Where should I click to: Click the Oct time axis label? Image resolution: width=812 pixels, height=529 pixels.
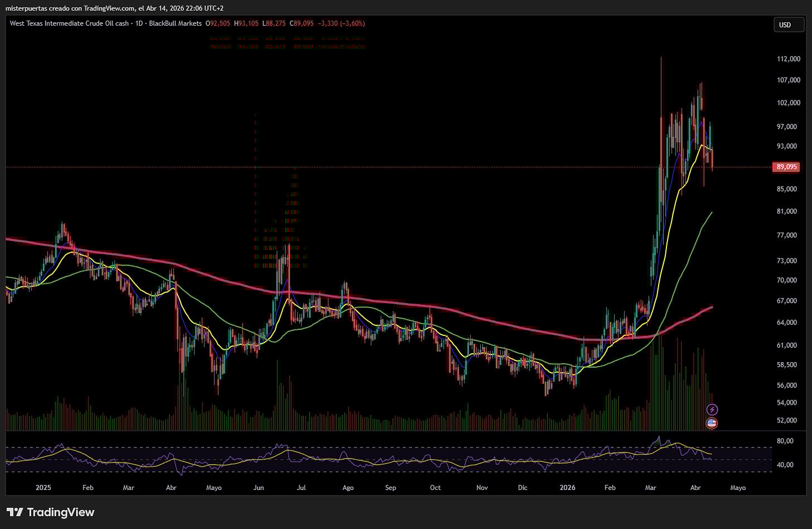435,488
